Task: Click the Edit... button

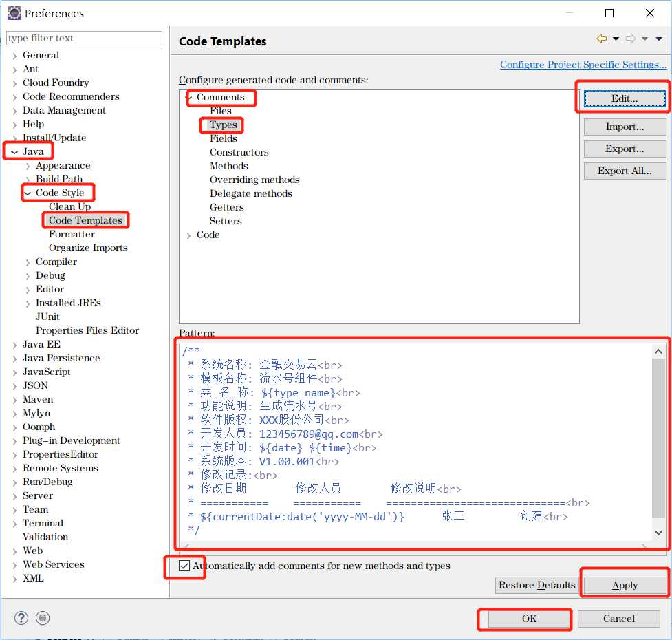Action: click(625, 98)
